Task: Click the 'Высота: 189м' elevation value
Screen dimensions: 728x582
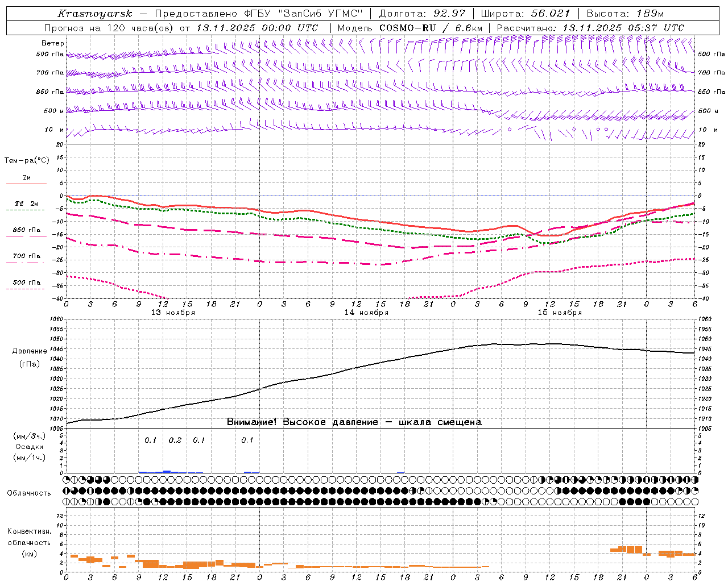Action: 625,14
